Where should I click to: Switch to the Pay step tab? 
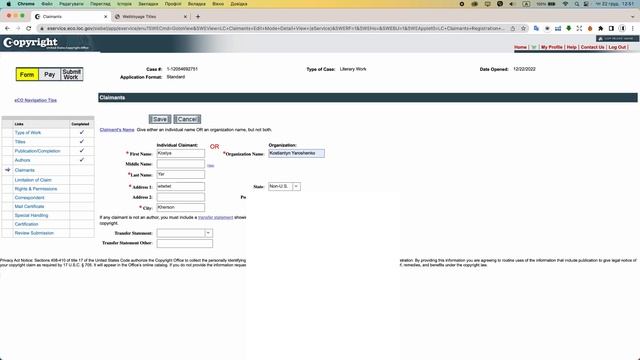pos(49,74)
